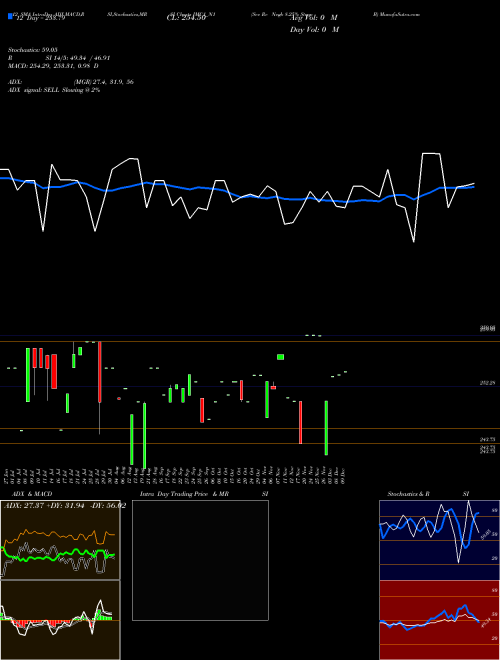Click the 'Day Vol: 0 M' label
500x660 pixels.
tap(314, 29)
